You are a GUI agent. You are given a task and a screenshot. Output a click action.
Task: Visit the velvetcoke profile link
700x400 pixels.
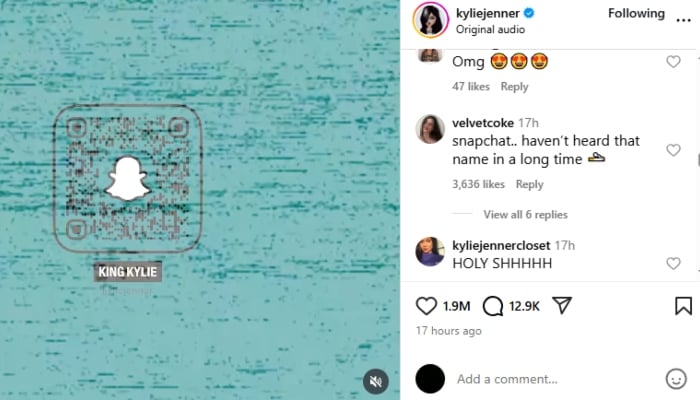[x=483, y=123]
